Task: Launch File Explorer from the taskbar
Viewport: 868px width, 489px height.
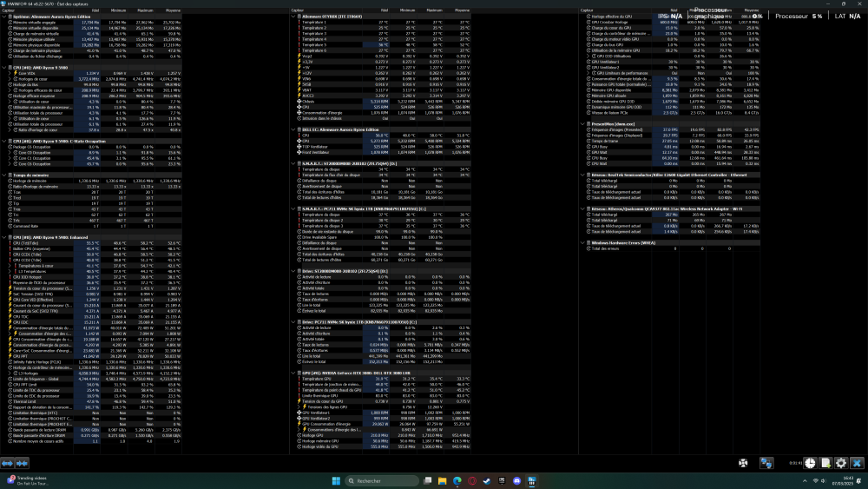Action: 443,480
